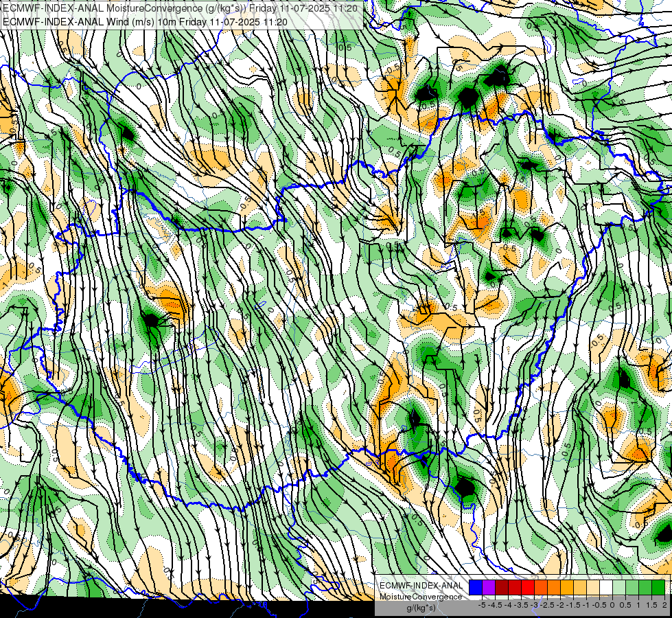Click the '-1.5' legend tick label
The height and width of the screenshot is (618, 672).
pos(573,605)
